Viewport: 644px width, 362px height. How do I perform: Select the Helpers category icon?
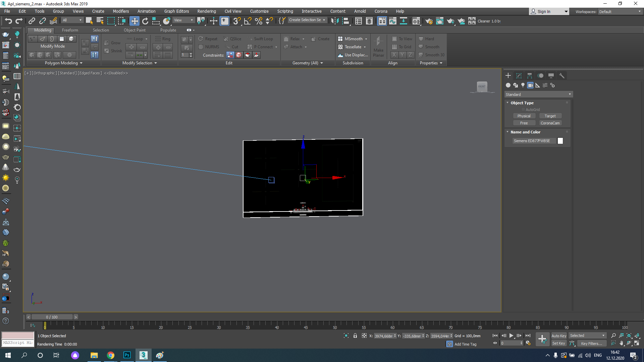tap(538, 85)
